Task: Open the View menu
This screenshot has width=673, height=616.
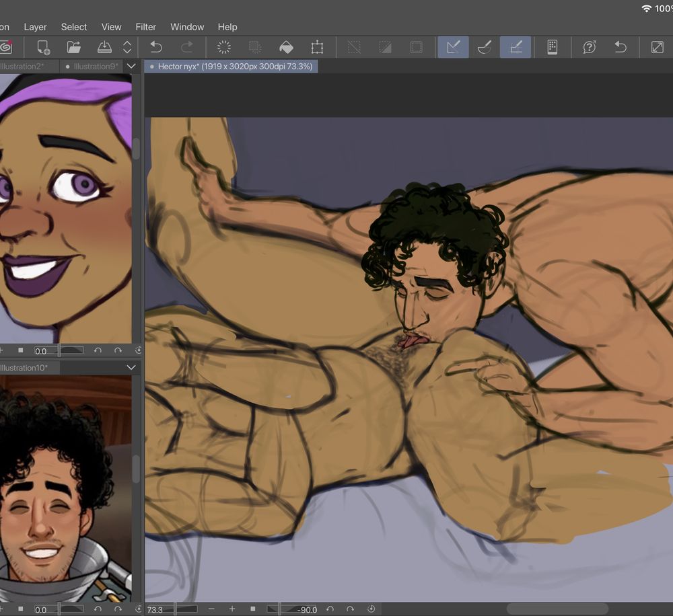Action: (x=111, y=27)
